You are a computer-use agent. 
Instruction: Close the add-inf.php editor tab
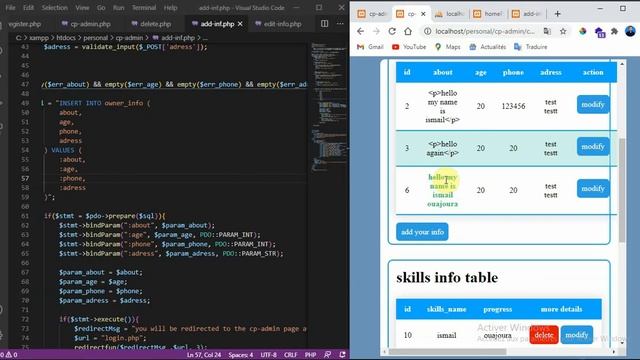tap(240, 24)
